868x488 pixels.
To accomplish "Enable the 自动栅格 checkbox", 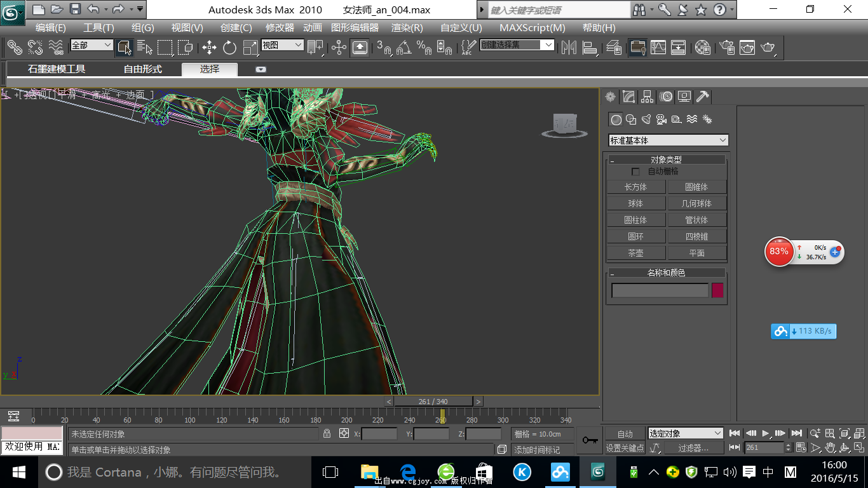I will tap(635, 172).
